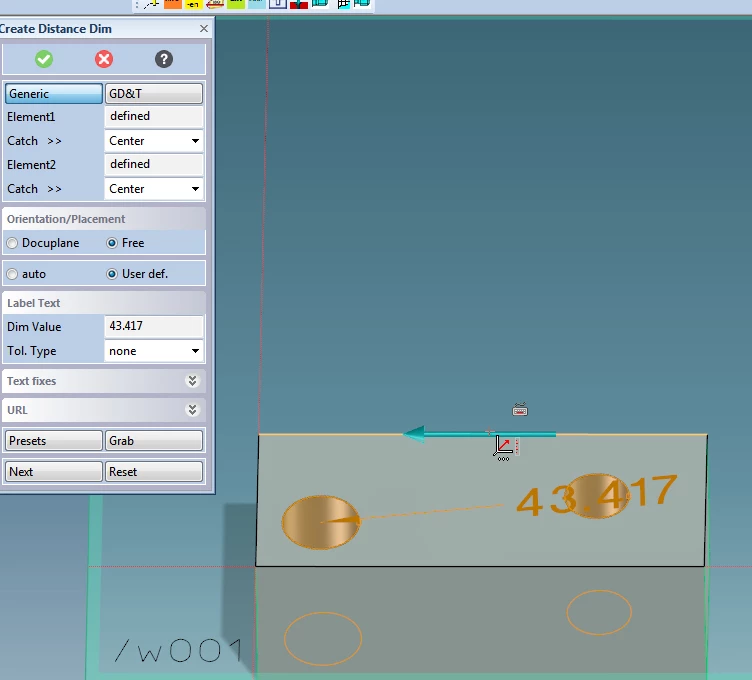Screen dimensions: 752x680
Task: Click the Element1 defined field
Action: (x=153, y=116)
